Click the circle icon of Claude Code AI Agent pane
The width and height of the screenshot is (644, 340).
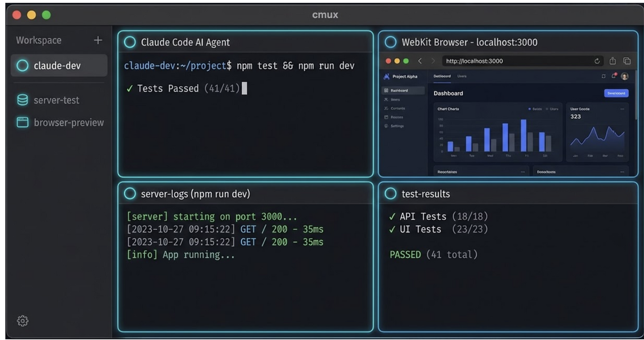[130, 42]
